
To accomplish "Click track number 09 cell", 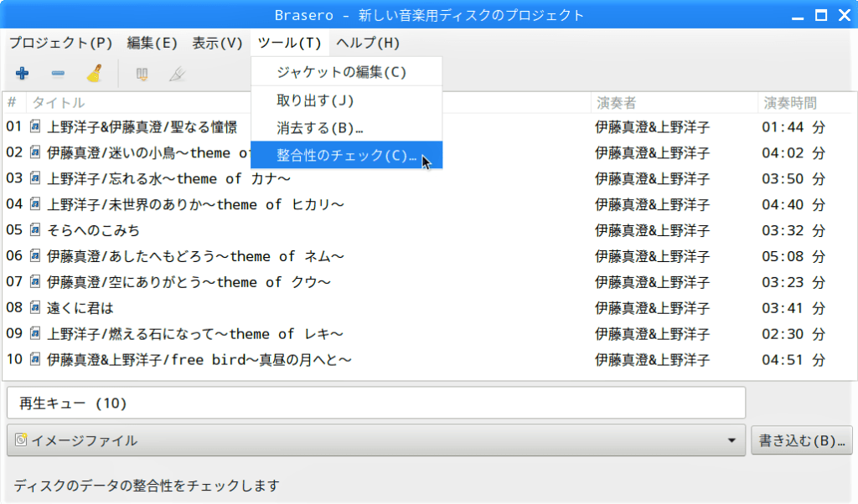I will tap(14, 333).
